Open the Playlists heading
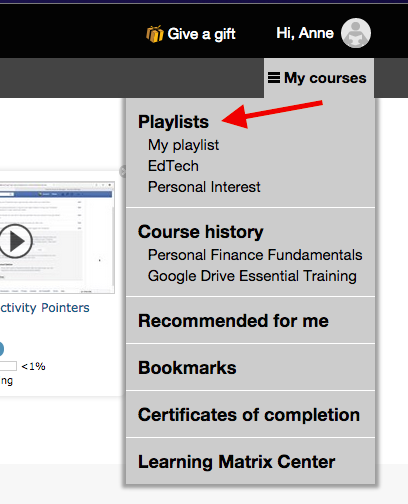Viewport: 408px width, 504px height. pos(173,122)
